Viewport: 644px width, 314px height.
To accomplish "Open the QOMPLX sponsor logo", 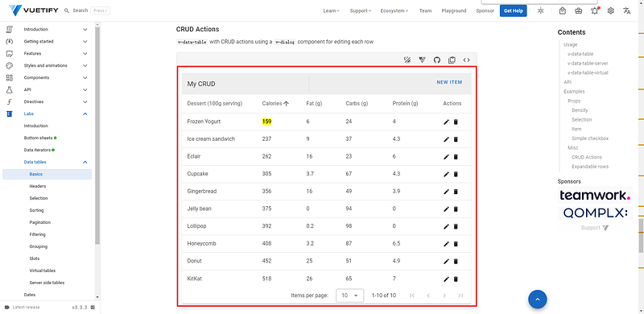I will 595,212.
